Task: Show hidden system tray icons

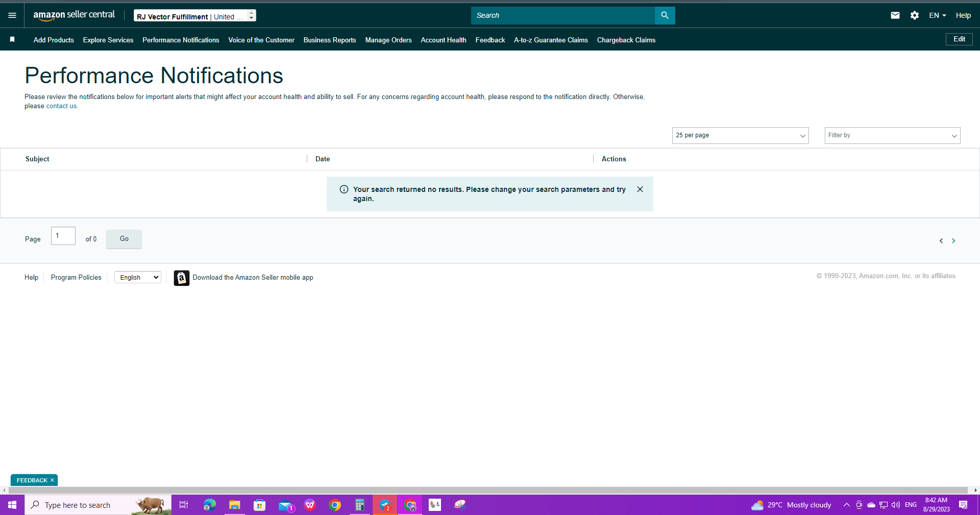Action: [847, 505]
